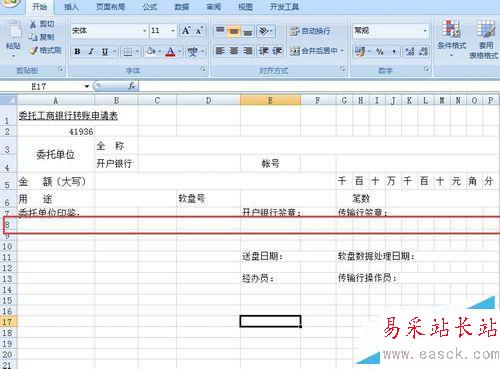Switch to the 数据 (Data) tab
The width and height of the screenshot is (500, 369).
click(182, 7)
